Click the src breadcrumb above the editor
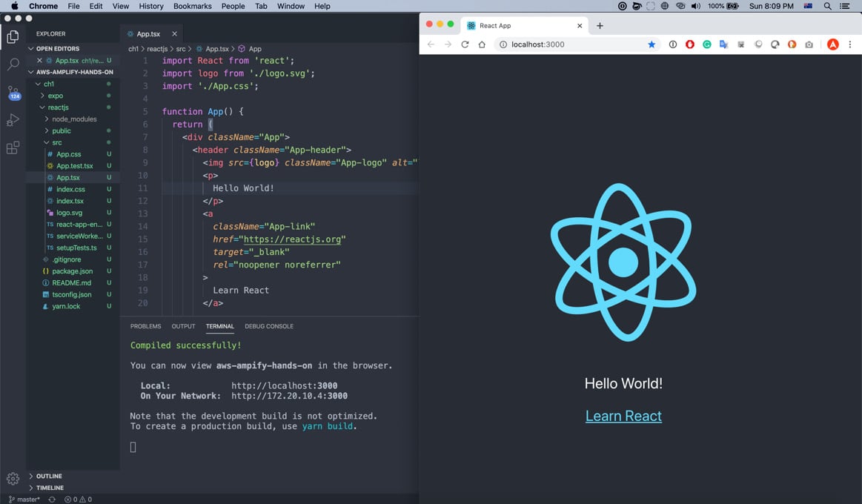This screenshot has height=504, width=862. pos(181,49)
